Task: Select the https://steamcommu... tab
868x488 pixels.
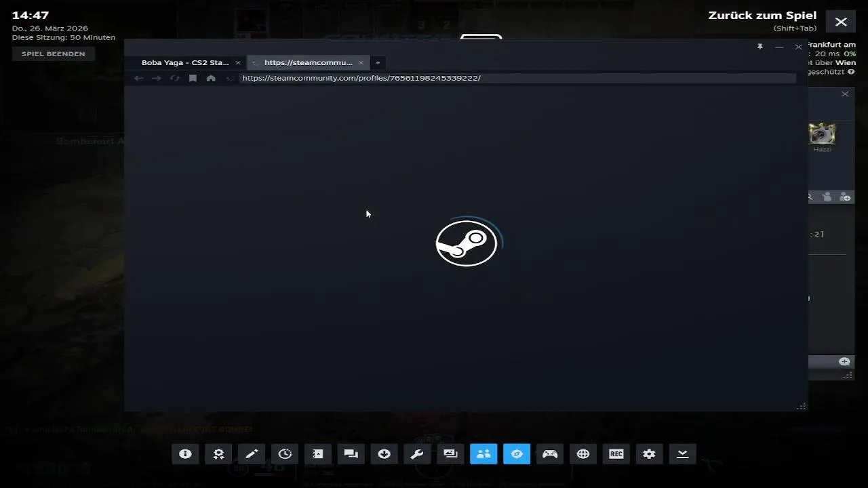Action: point(309,62)
